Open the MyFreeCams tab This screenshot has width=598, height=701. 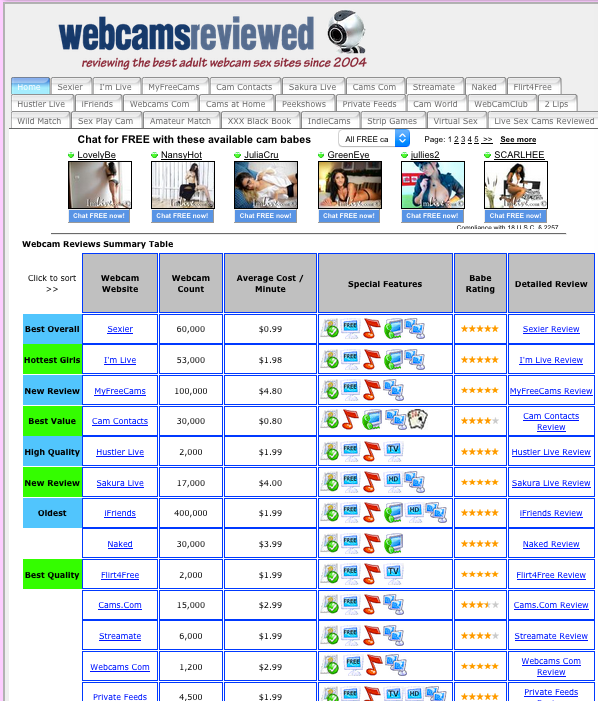174,87
